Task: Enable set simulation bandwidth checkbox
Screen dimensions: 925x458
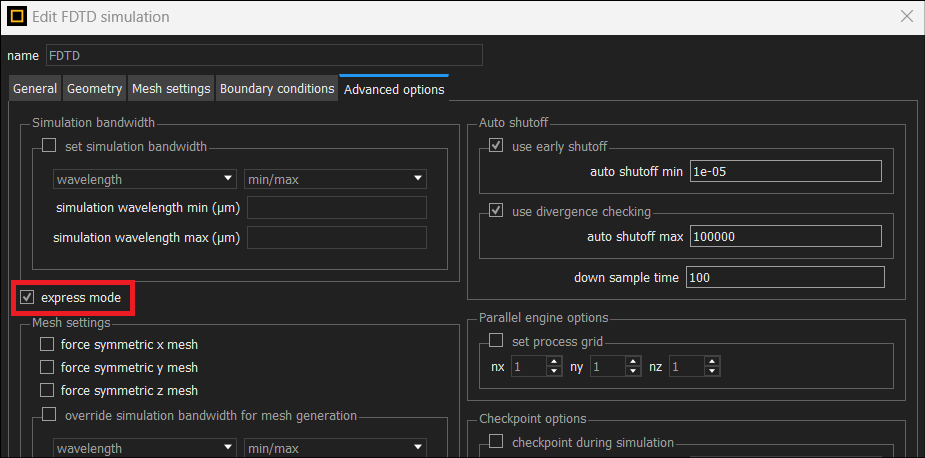Action: tap(48, 145)
